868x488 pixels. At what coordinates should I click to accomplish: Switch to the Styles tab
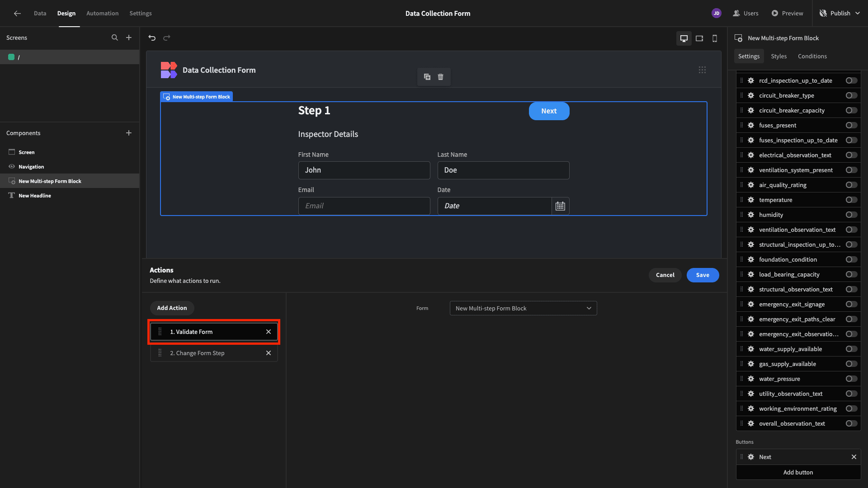(778, 56)
